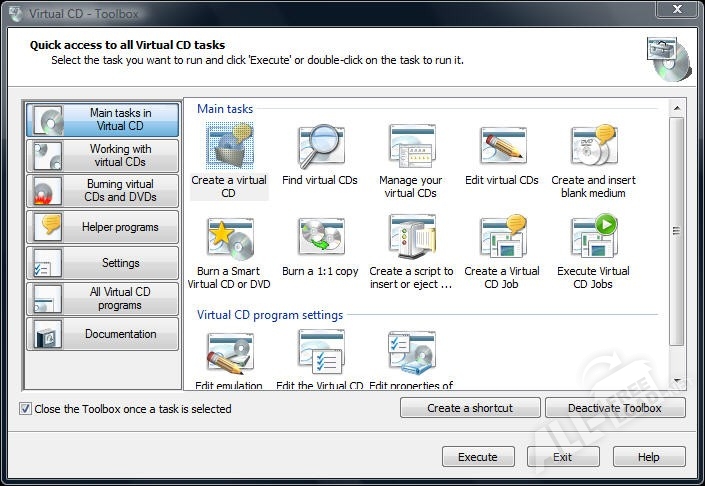
Task: Open the Find virtual CDs task
Action: tap(320, 148)
